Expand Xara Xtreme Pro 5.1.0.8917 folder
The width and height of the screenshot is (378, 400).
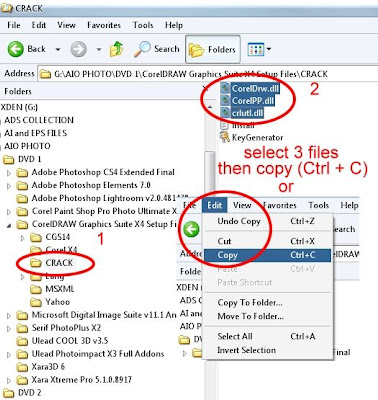coord(9,380)
